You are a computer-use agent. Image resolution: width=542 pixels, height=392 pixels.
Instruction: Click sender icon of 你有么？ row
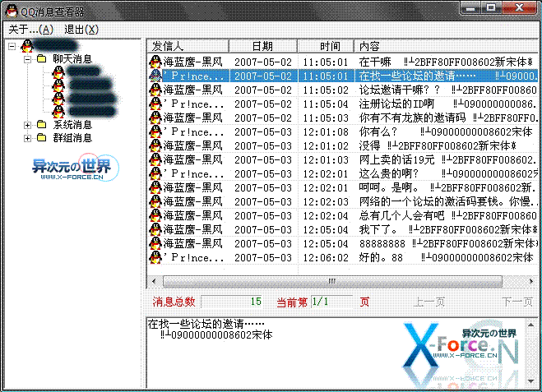(x=155, y=131)
